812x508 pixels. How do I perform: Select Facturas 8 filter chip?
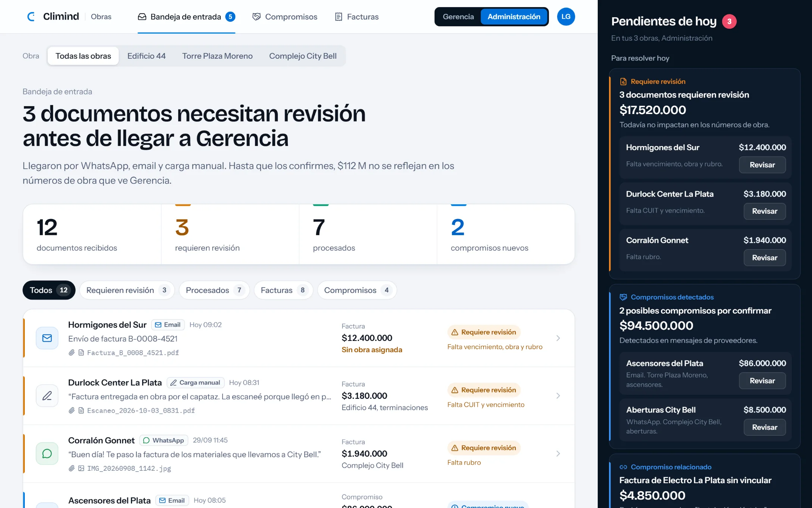283,290
